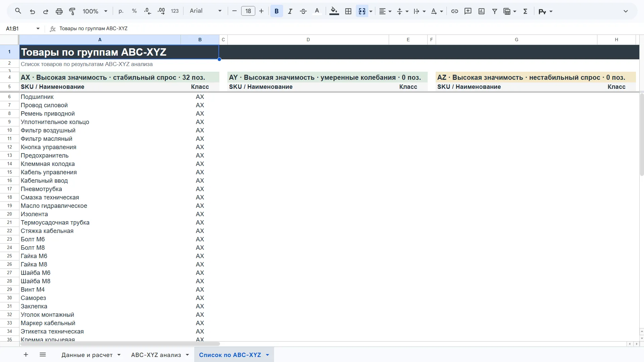Toggle merge cells button
This screenshot has height=362, width=644.
point(362,11)
